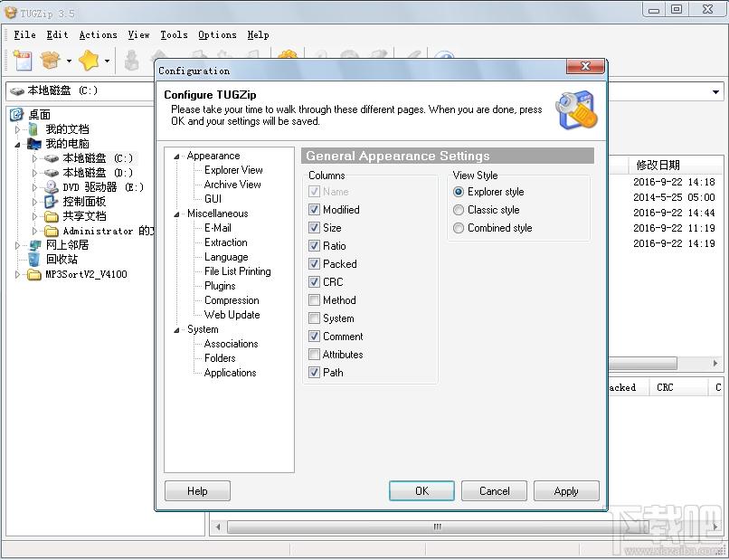Enable the Method column checkbox
The height and width of the screenshot is (560, 729).
tap(314, 300)
